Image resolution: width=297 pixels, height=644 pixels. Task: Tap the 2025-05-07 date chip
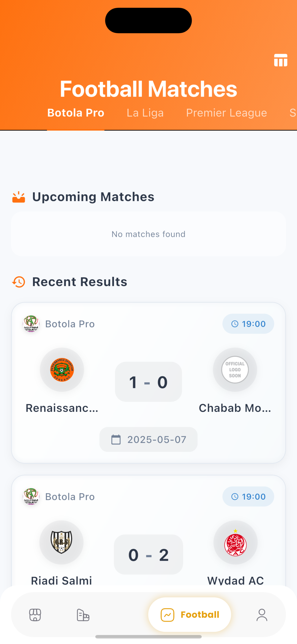click(148, 439)
